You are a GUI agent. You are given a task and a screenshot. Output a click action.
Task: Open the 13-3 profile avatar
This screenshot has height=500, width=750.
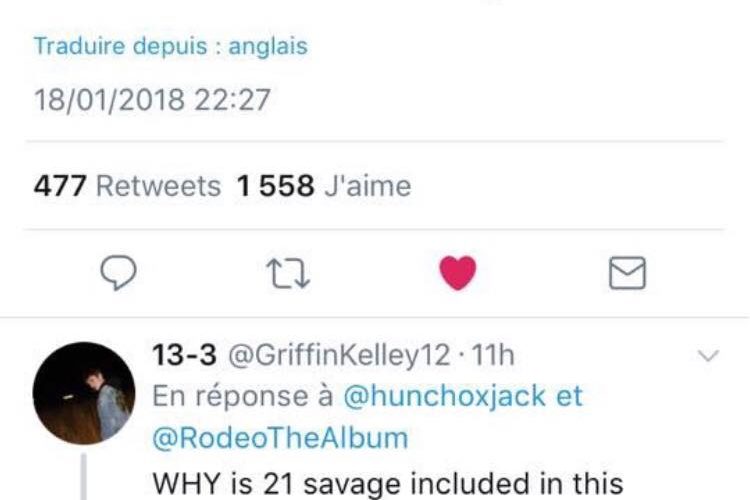click(x=84, y=393)
